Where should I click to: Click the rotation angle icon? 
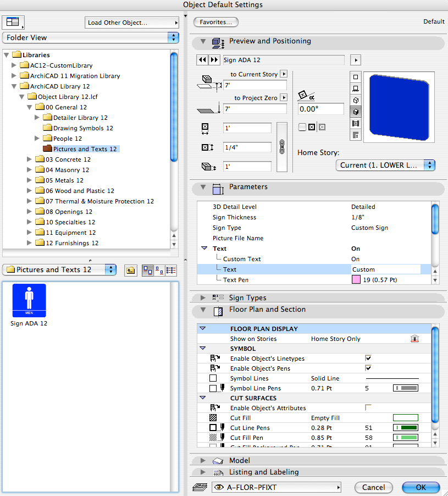coord(306,96)
